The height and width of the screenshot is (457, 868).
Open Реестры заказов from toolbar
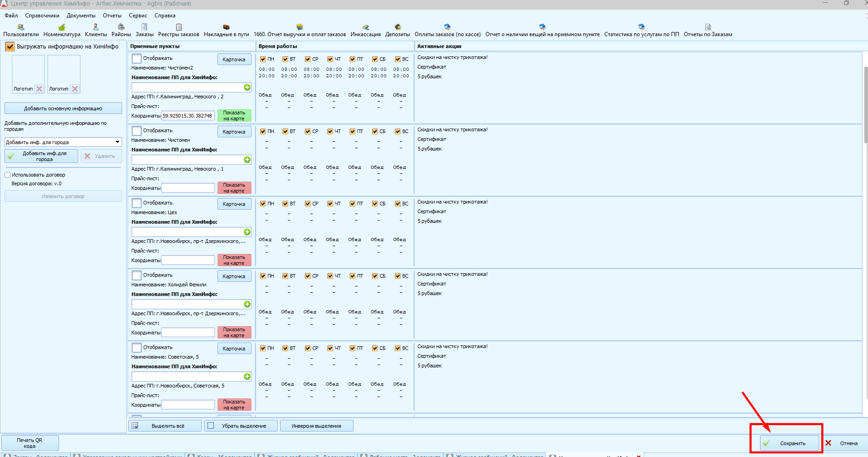click(x=178, y=30)
